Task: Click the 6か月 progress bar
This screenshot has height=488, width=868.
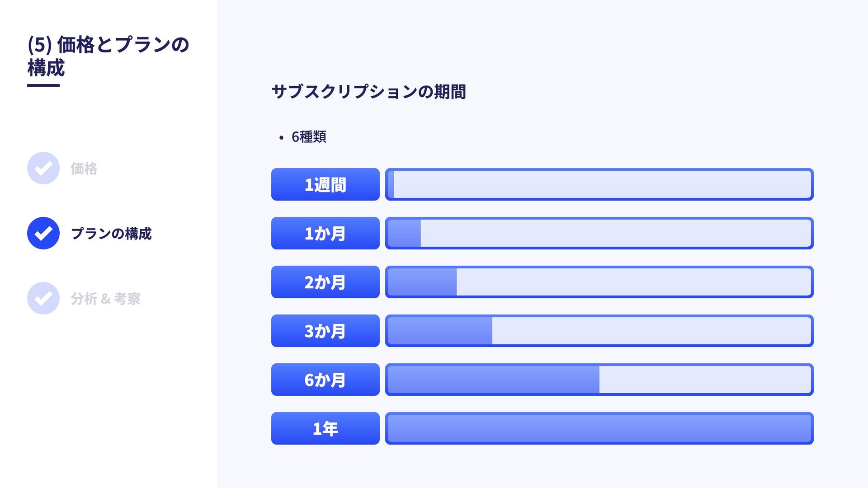Action: [x=599, y=380]
